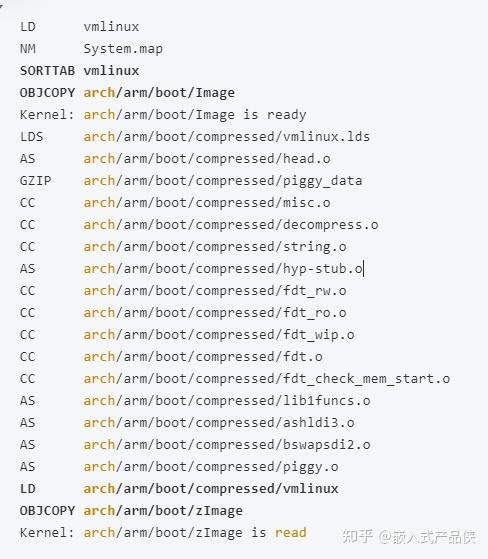Viewport: 488px width, 559px height.
Task: Click the 'arch/arm/boot/zImage' OBJCOPY line
Action: tap(131, 511)
